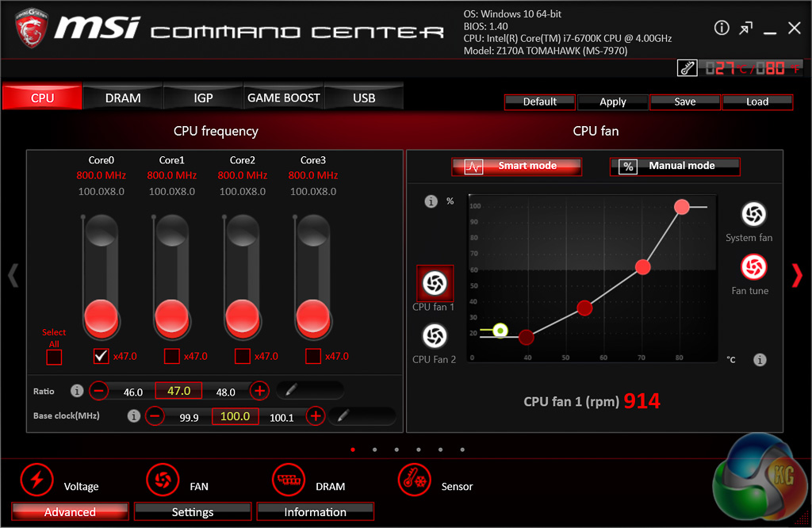This screenshot has width=812, height=528.
Task: Decrease Base clock with the minus button
Action: tap(155, 415)
